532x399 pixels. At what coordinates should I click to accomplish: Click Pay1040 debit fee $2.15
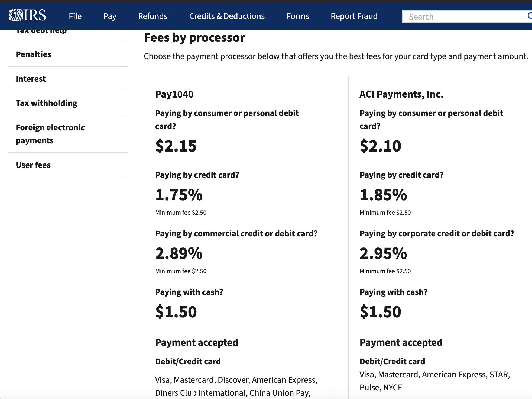click(x=176, y=146)
